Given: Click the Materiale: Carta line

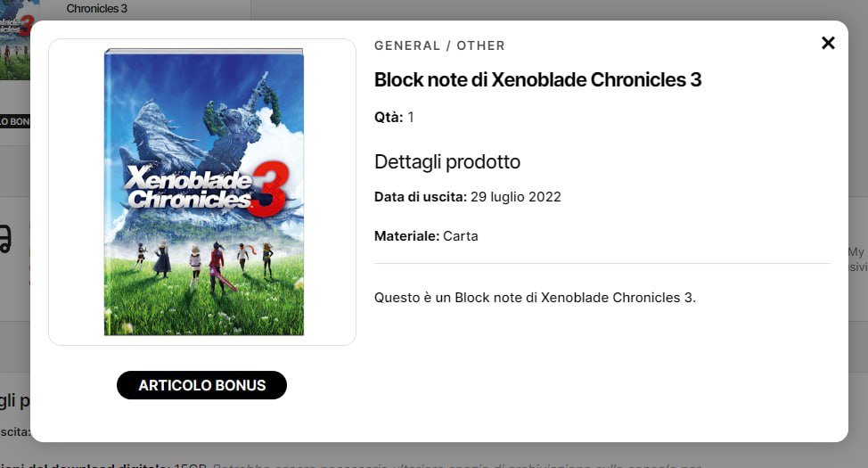Looking at the screenshot, I should (426, 235).
